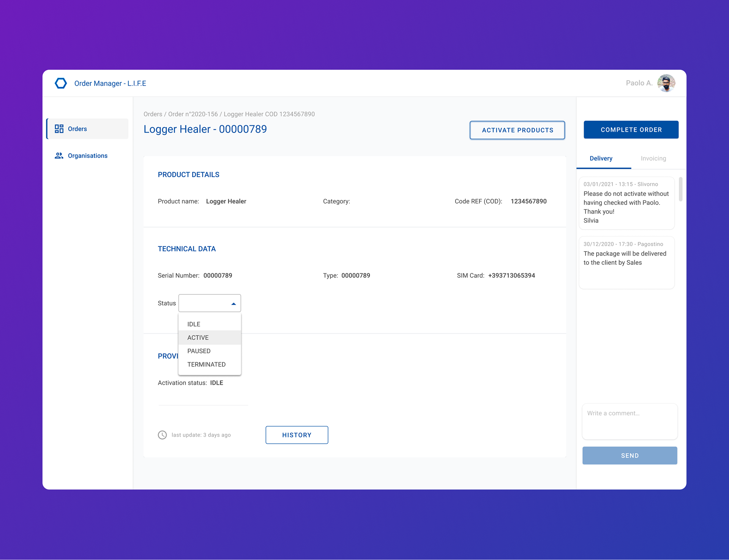
Task: Click the product name Logger Healer
Action: (x=226, y=201)
